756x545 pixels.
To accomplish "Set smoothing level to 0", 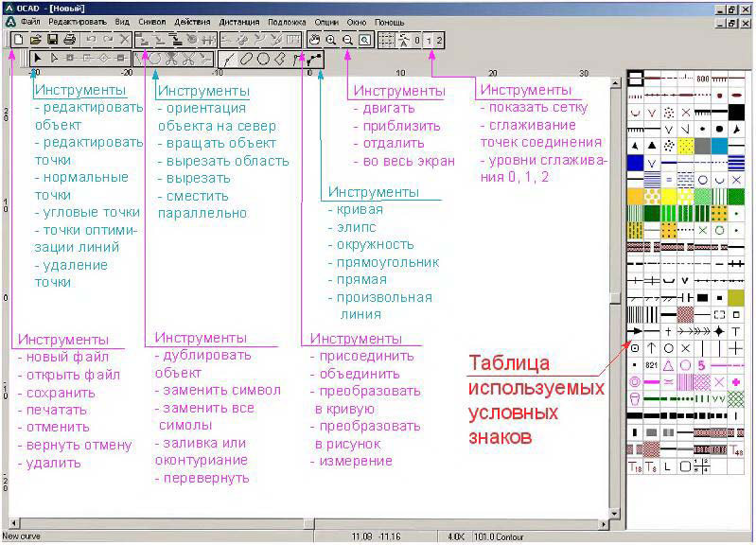I will (x=417, y=40).
